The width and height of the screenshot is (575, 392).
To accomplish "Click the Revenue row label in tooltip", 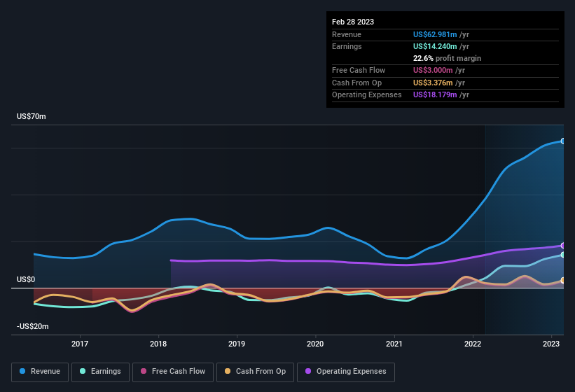I will pyautogui.click(x=347, y=34).
